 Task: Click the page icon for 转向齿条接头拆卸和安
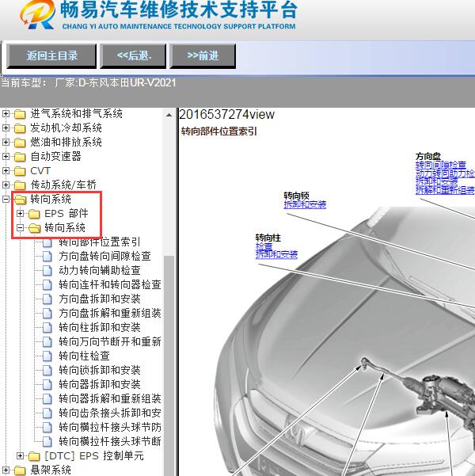click(x=47, y=413)
